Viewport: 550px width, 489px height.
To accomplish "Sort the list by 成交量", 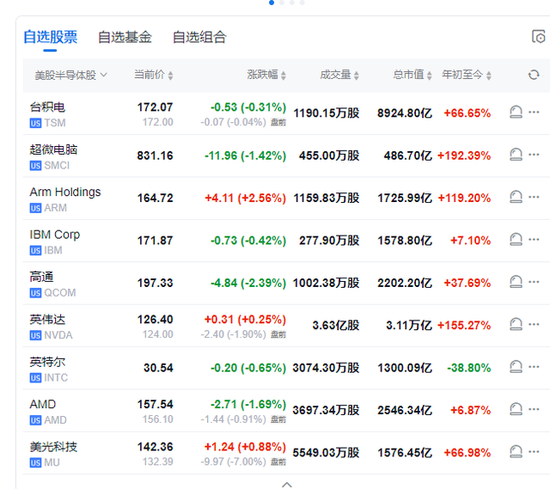I will point(339,75).
